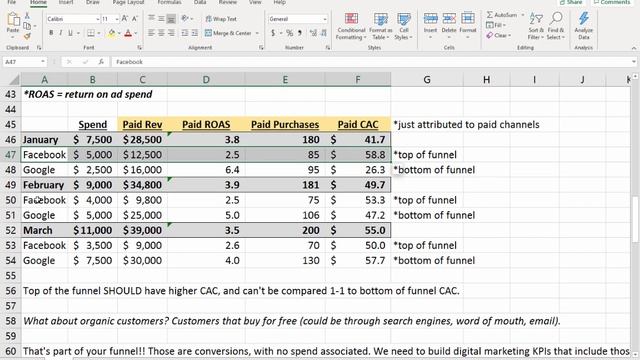Click the Cut scissors icon
This screenshot has width=640, height=360.
point(27,16)
